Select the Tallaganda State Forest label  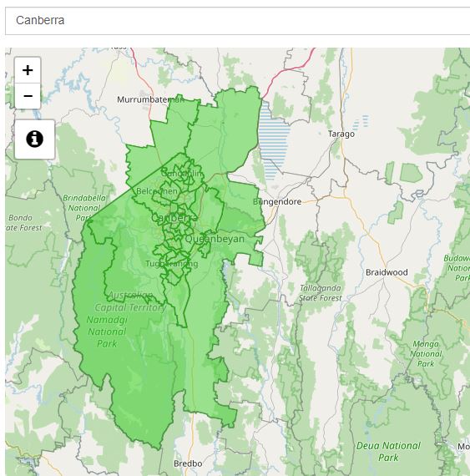(x=320, y=293)
